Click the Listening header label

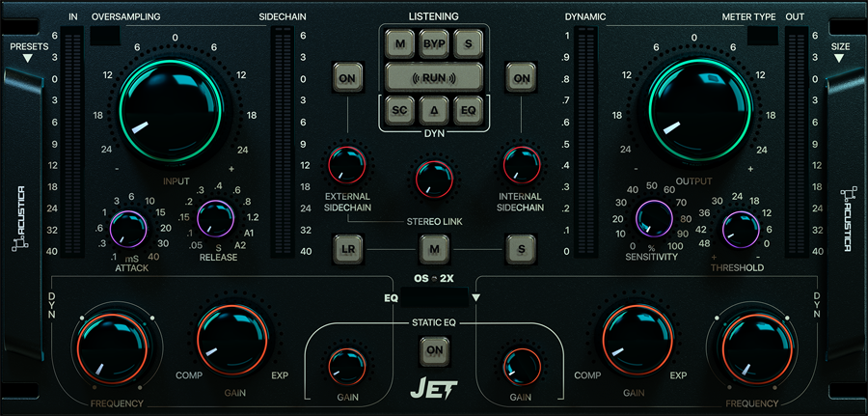coord(434,16)
